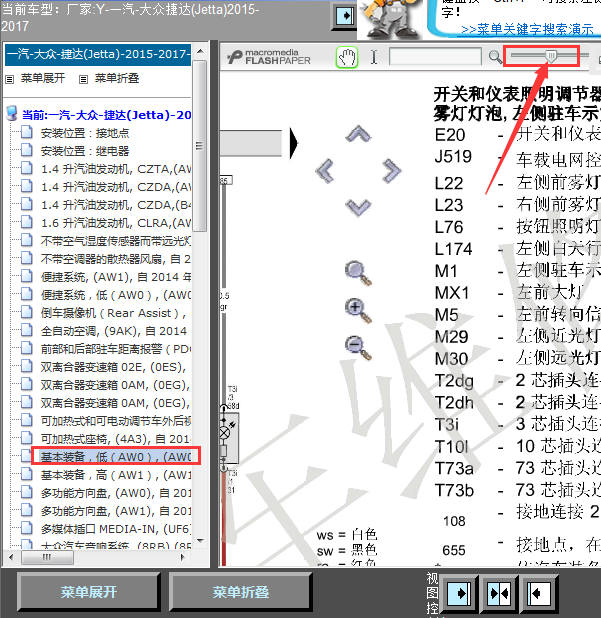Open the menu keyword search demo link
Image resolution: width=601 pixels, height=618 pixels.
point(527,29)
